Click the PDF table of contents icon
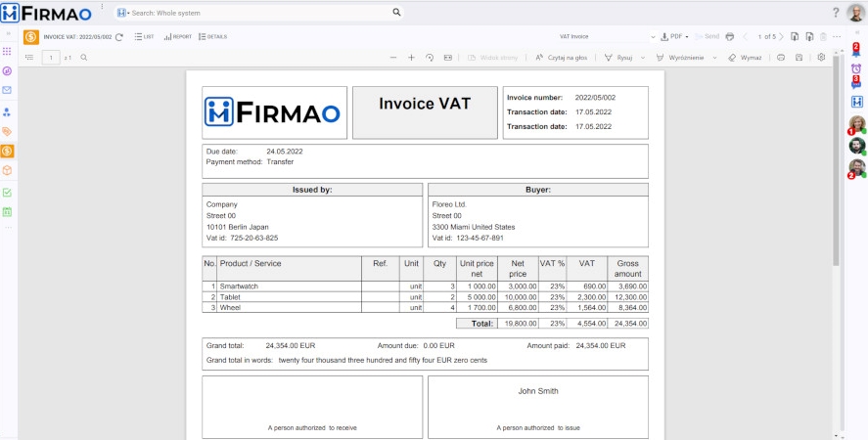The height and width of the screenshot is (440, 868). (29, 57)
